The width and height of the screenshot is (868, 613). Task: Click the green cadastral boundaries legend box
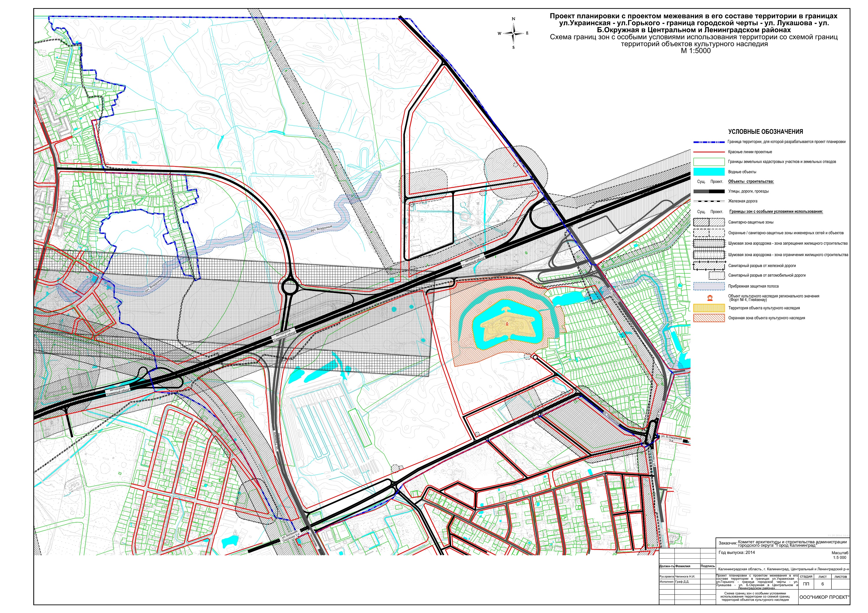point(709,162)
